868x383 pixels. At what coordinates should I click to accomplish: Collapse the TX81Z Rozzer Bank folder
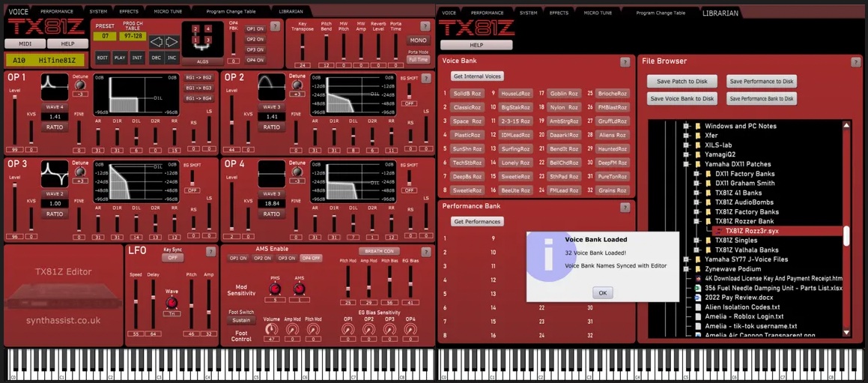click(x=696, y=222)
